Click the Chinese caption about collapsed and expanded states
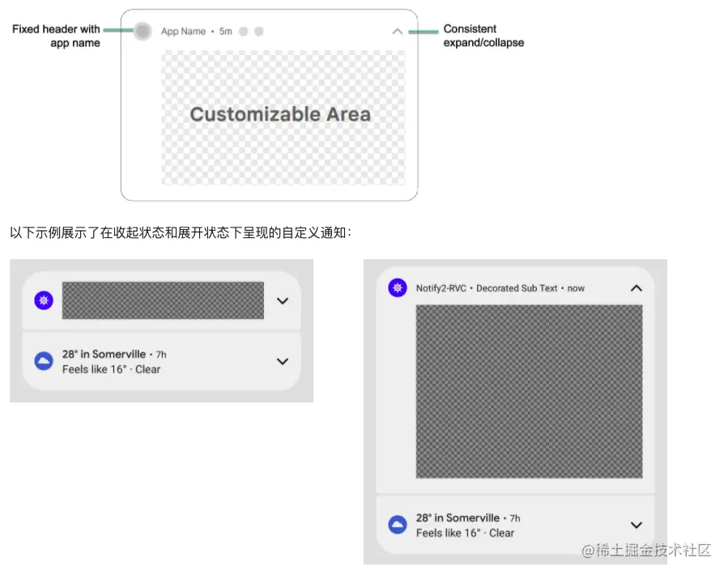 point(181,232)
